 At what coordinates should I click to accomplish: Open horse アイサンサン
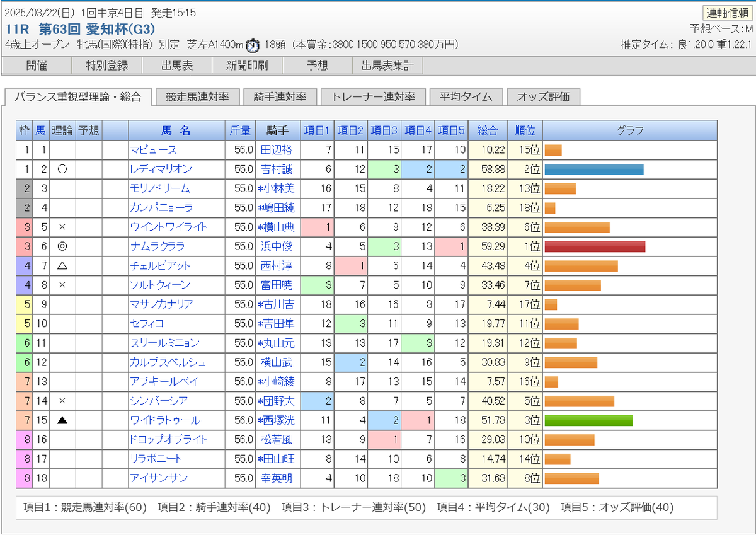159,478
